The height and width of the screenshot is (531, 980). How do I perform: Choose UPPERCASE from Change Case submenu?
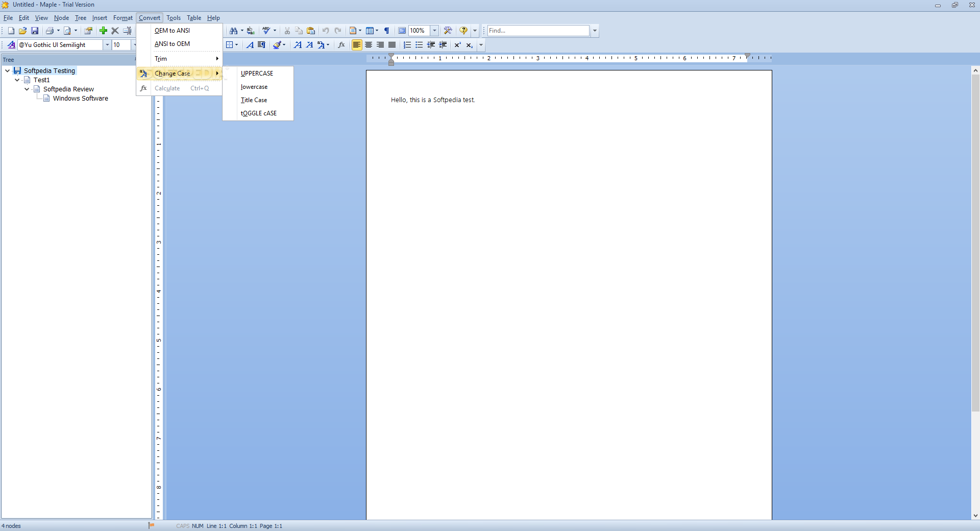click(x=258, y=74)
